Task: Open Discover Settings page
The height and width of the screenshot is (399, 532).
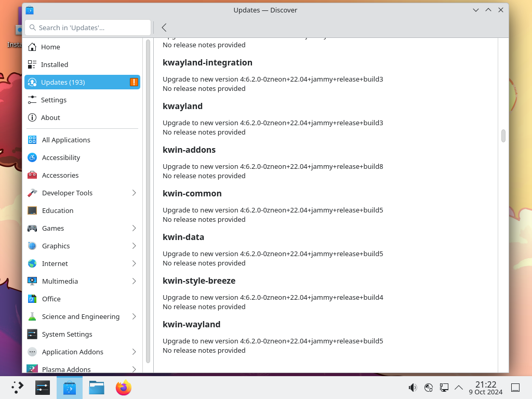Action: [82, 100]
